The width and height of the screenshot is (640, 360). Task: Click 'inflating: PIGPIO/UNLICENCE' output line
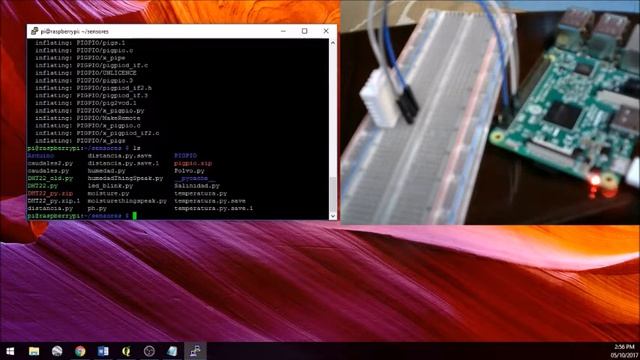[86, 73]
